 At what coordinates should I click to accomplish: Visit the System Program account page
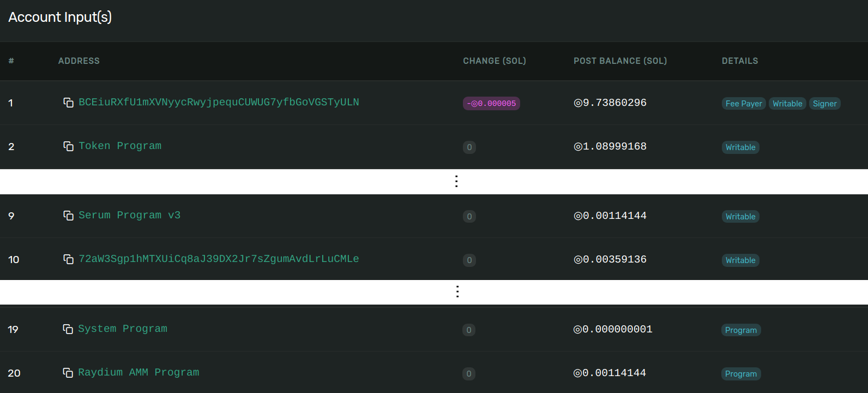123,329
